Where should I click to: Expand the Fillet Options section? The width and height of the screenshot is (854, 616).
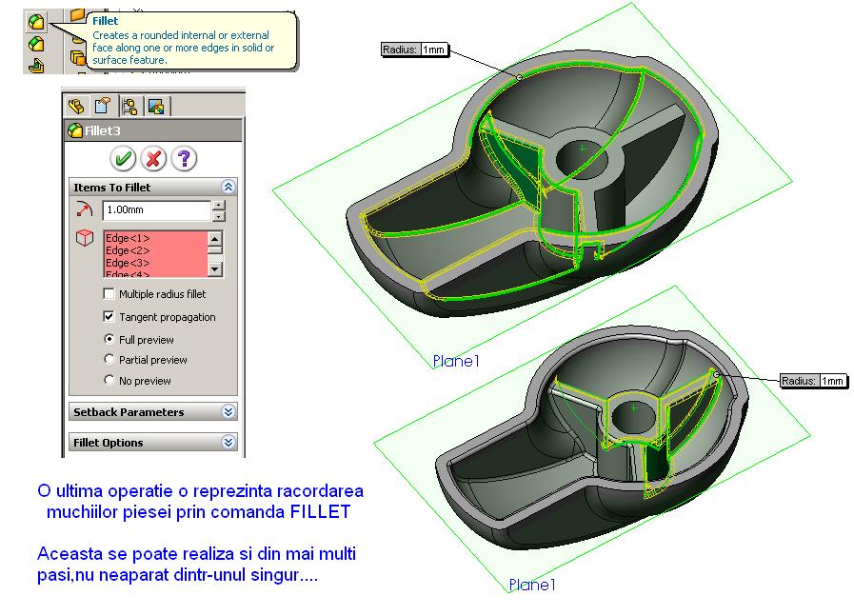pyautogui.click(x=228, y=442)
